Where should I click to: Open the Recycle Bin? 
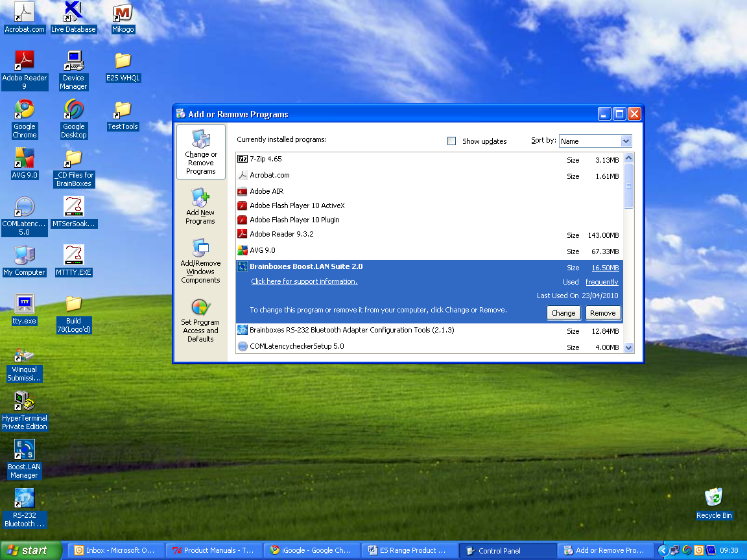click(713, 498)
